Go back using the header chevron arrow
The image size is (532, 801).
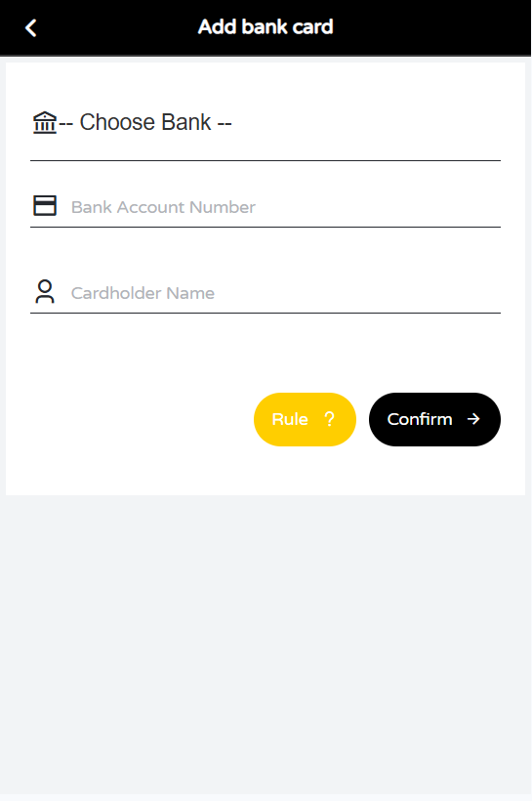tap(31, 27)
